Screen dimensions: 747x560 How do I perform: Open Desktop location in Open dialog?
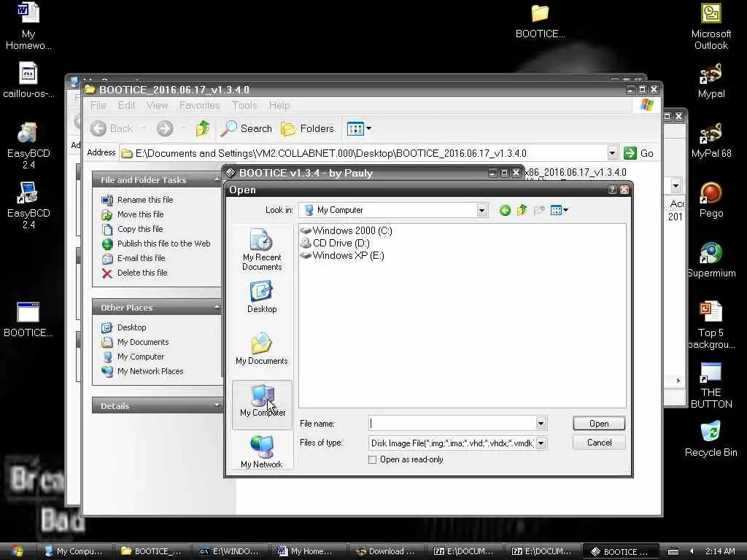coord(262,297)
